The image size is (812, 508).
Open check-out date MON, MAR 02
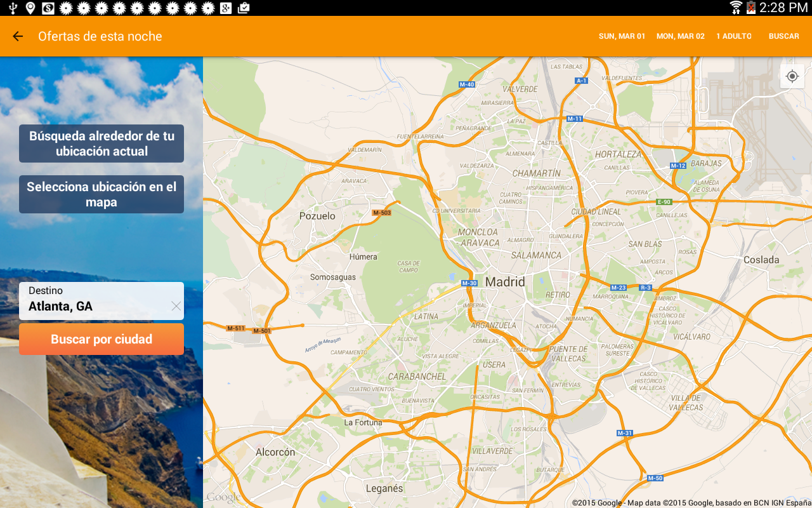(681, 36)
